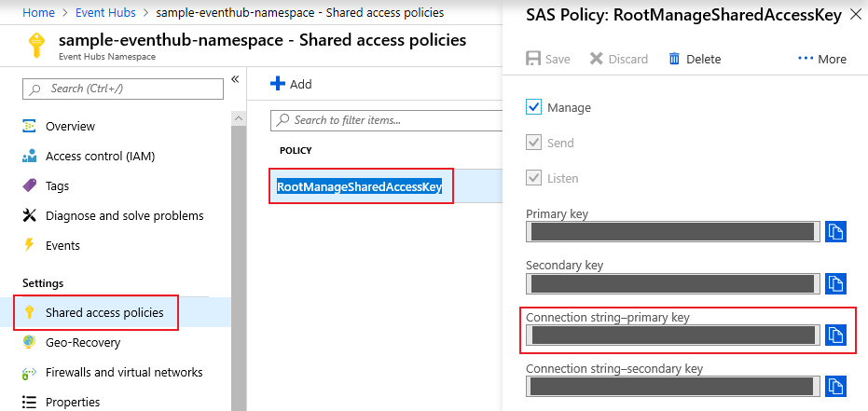Click the Search (Ctrl+/) sidebar field
The width and height of the screenshot is (868, 411).
[123, 89]
